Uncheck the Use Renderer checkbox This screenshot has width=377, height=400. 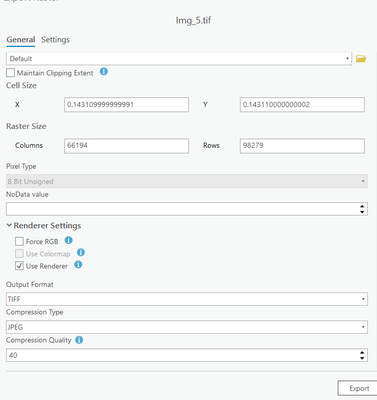coord(19,266)
